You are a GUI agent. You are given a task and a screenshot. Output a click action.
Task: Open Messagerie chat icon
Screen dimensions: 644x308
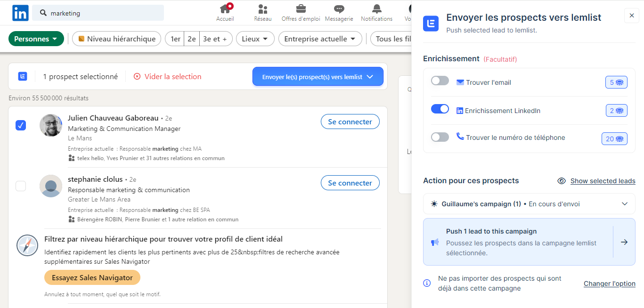tap(339, 9)
